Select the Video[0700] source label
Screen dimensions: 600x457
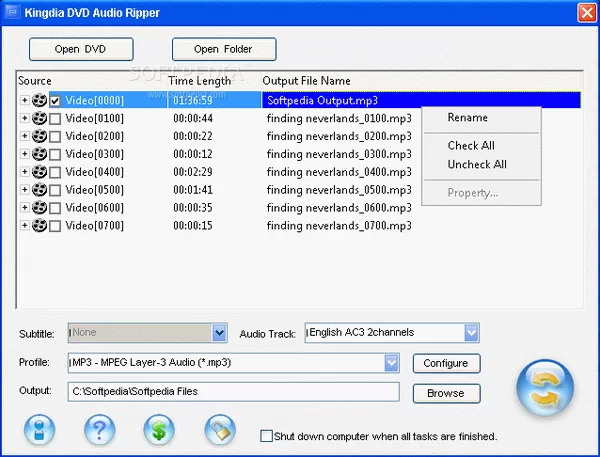pos(95,226)
